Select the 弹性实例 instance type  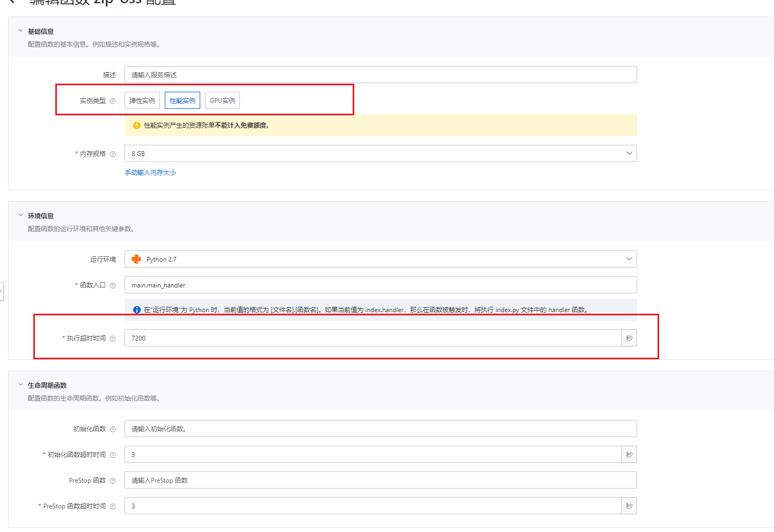(x=142, y=100)
